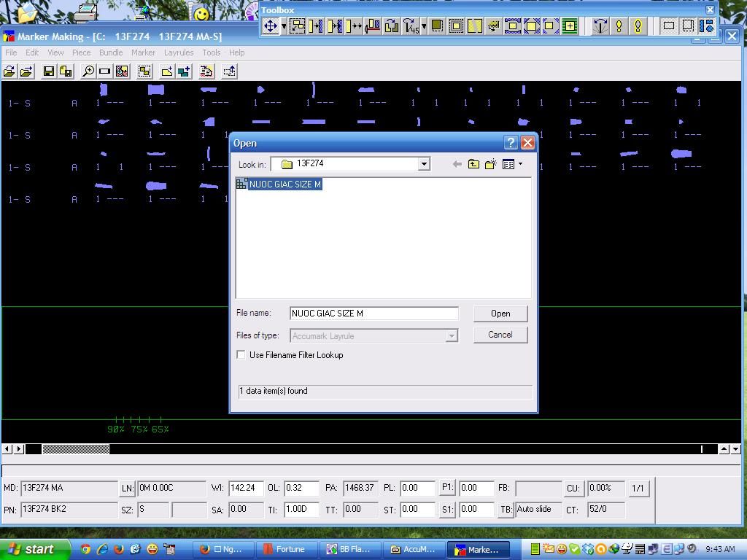
Task: Open the Tools menu
Action: (211, 52)
